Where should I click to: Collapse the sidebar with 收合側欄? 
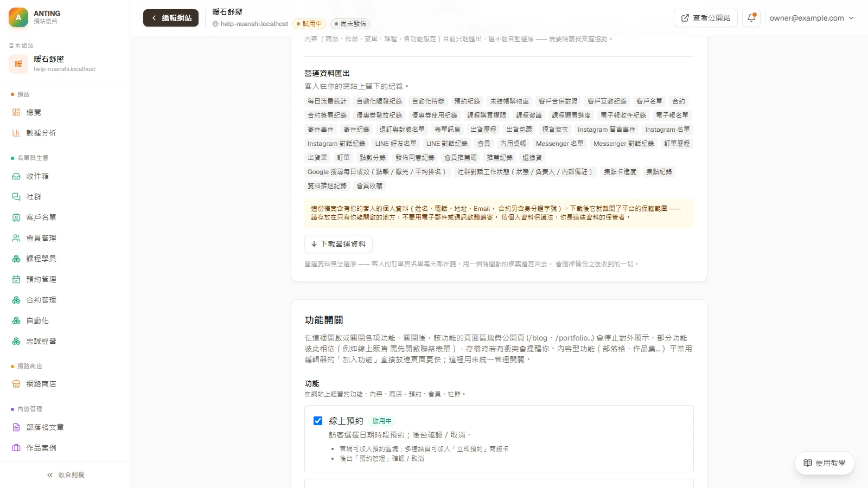click(x=65, y=475)
